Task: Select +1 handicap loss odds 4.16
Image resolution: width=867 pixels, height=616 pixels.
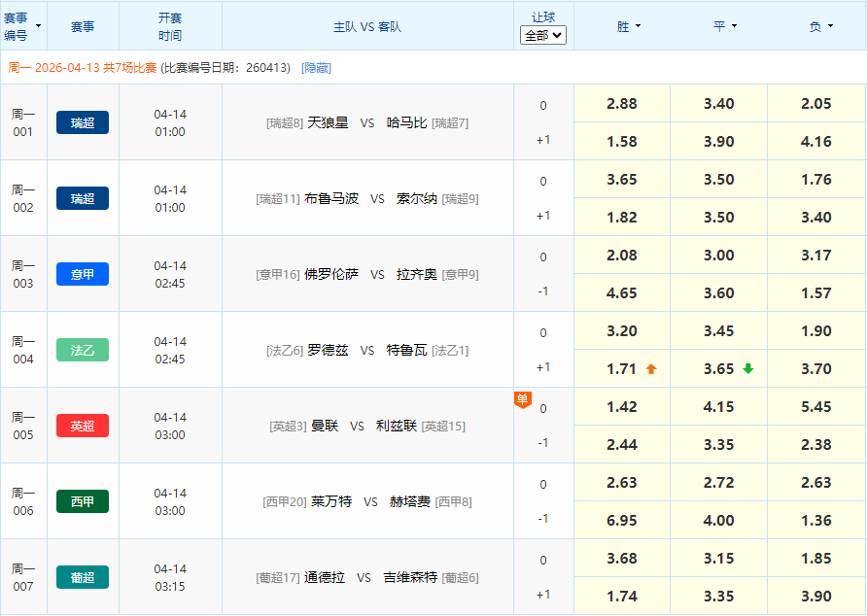Action: pyautogui.click(x=816, y=142)
